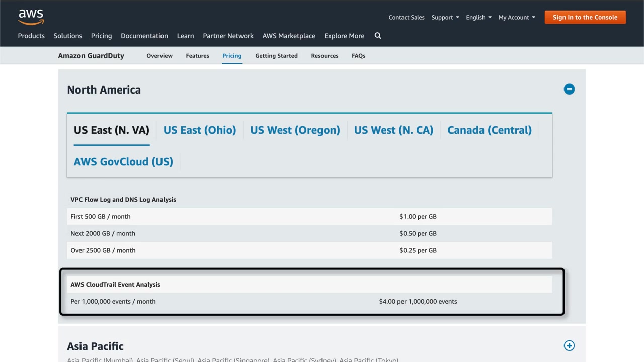The height and width of the screenshot is (362, 644).
Task: Click the Next 2000 GB / month row label
Action: pyautogui.click(x=103, y=234)
